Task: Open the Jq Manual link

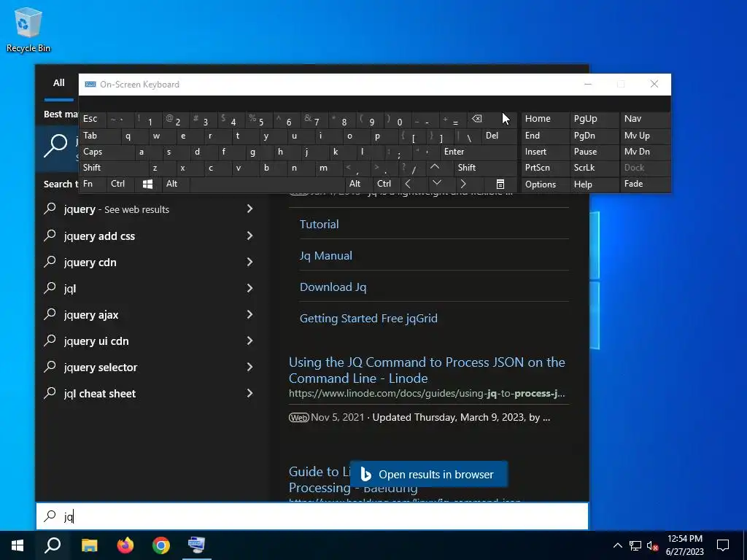Action: point(326,256)
